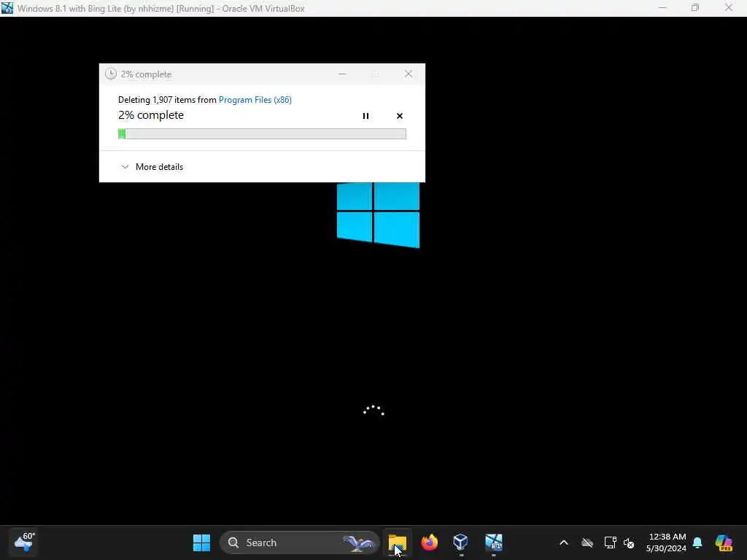Close the 2% complete dialog window
The image size is (747, 560).
(x=409, y=74)
